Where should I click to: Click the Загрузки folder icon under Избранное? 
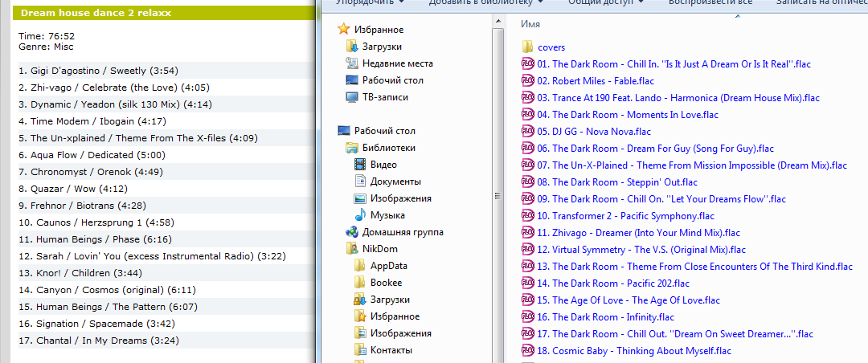pos(351,47)
